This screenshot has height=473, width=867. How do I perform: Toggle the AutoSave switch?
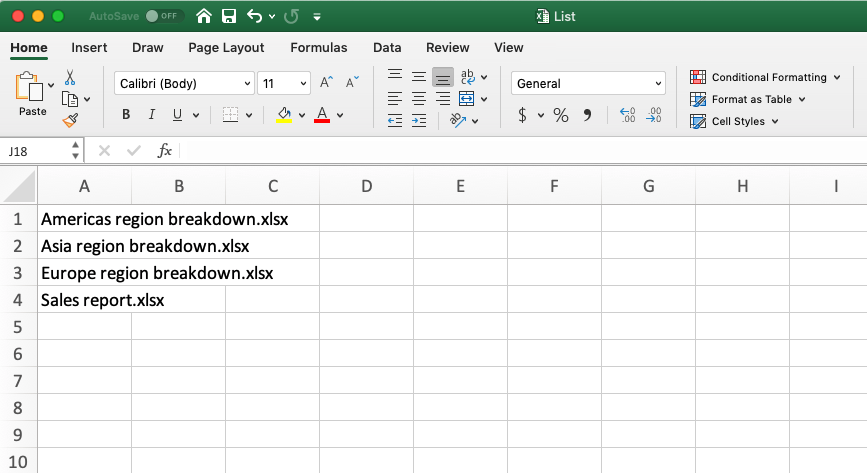click(162, 16)
